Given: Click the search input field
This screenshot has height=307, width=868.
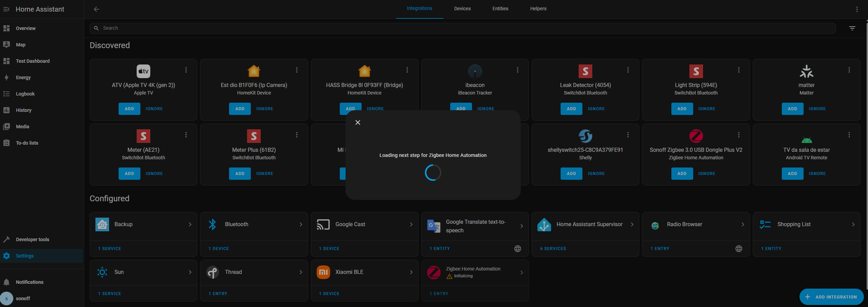Looking at the screenshot, I should (x=239, y=28).
